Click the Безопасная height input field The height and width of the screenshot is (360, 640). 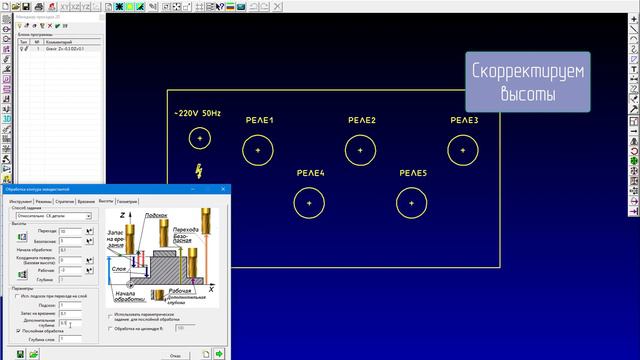coord(71,241)
